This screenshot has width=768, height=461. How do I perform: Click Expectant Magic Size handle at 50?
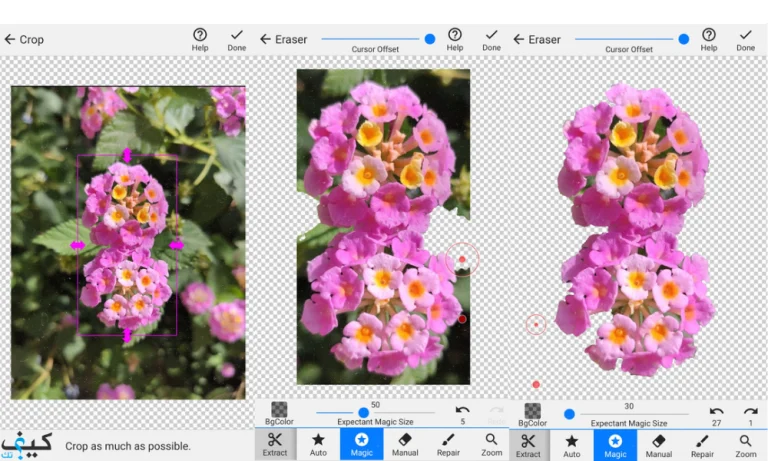[363, 412]
